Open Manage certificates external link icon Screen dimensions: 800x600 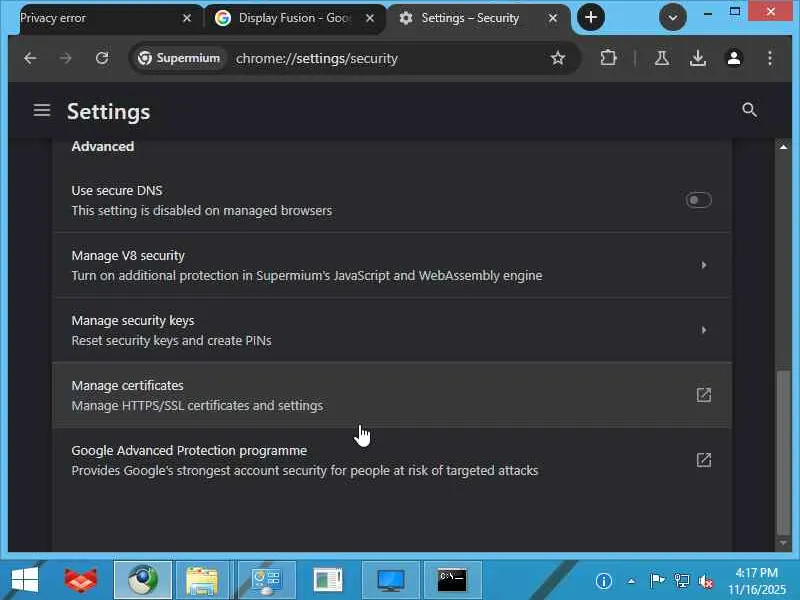coord(704,395)
